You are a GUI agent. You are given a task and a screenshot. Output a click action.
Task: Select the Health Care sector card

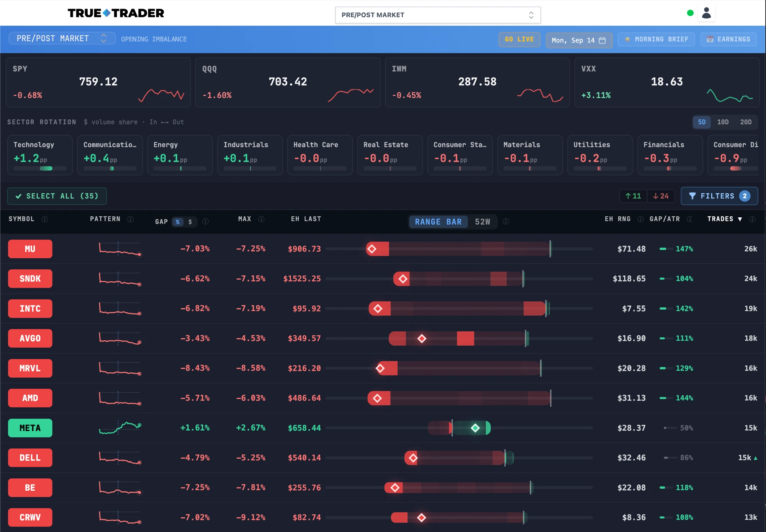pyautogui.click(x=320, y=155)
